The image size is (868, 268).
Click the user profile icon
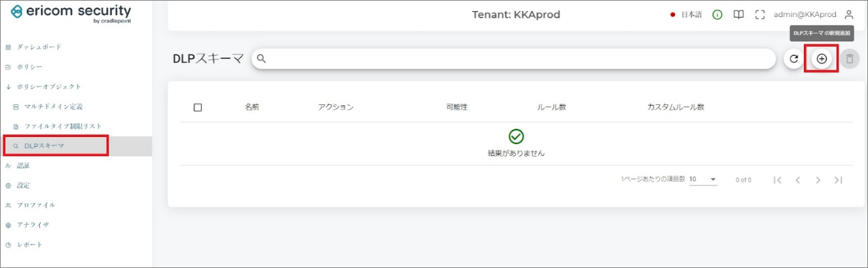click(x=849, y=14)
